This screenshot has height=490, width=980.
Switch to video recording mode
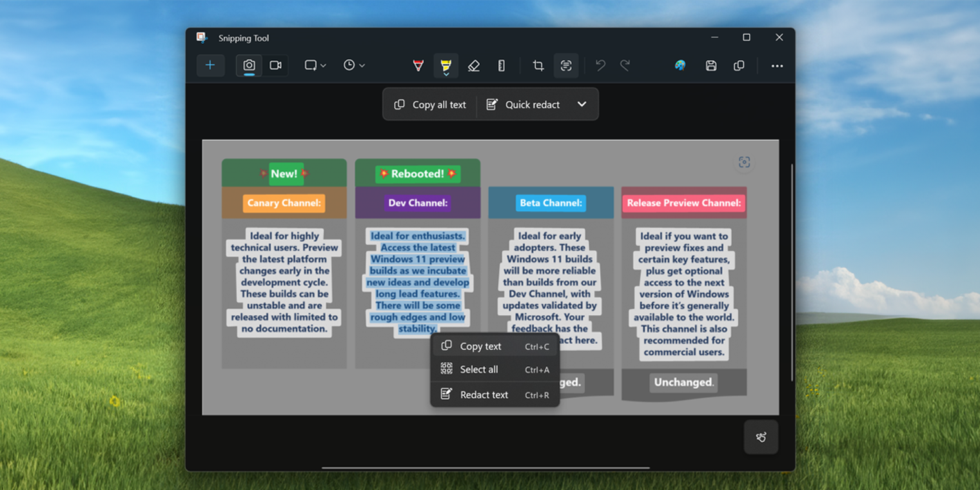pos(276,65)
